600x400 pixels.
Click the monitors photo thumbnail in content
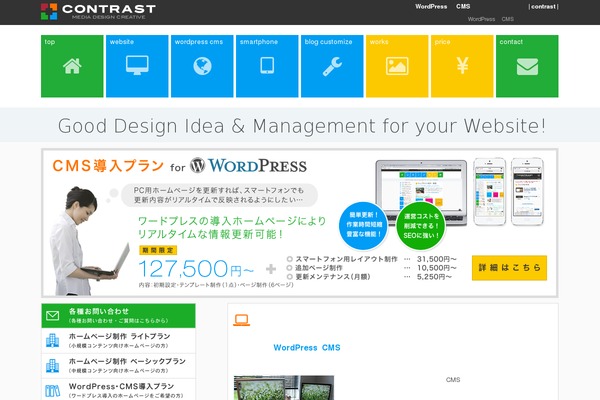click(x=284, y=387)
